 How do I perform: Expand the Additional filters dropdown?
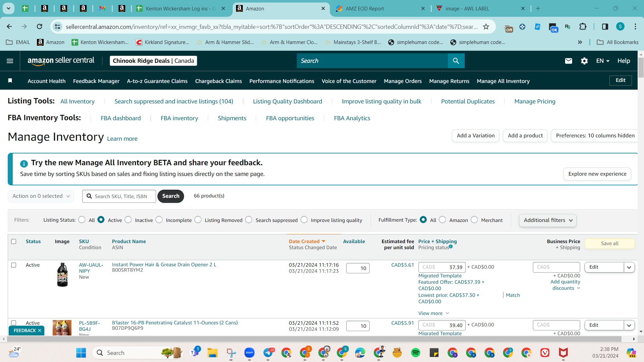click(x=548, y=220)
